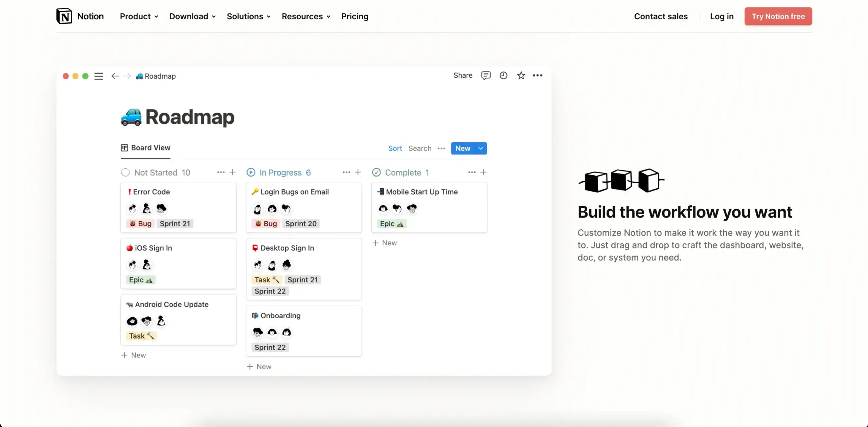The image size is (868, 427).
Task: View page history via the clock icon
Action: tap(504, 76)
